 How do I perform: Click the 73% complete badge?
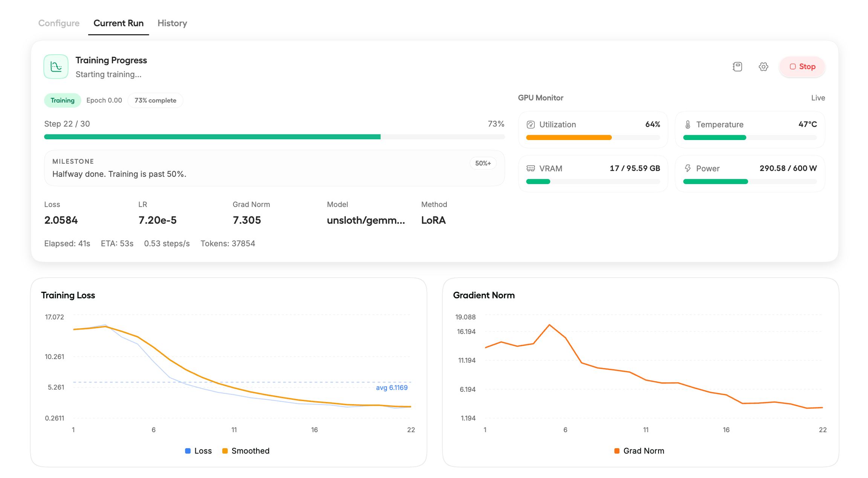click(155, 100)
